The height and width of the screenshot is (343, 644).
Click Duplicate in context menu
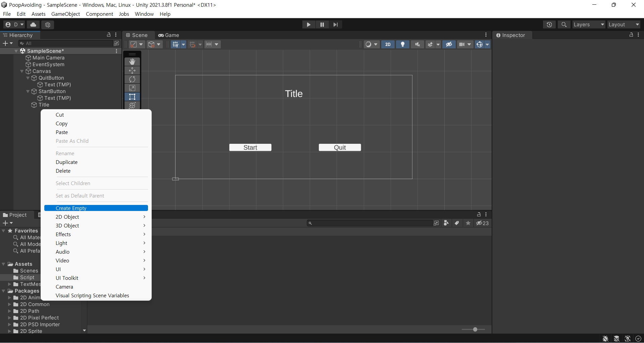tap(96, 162)
